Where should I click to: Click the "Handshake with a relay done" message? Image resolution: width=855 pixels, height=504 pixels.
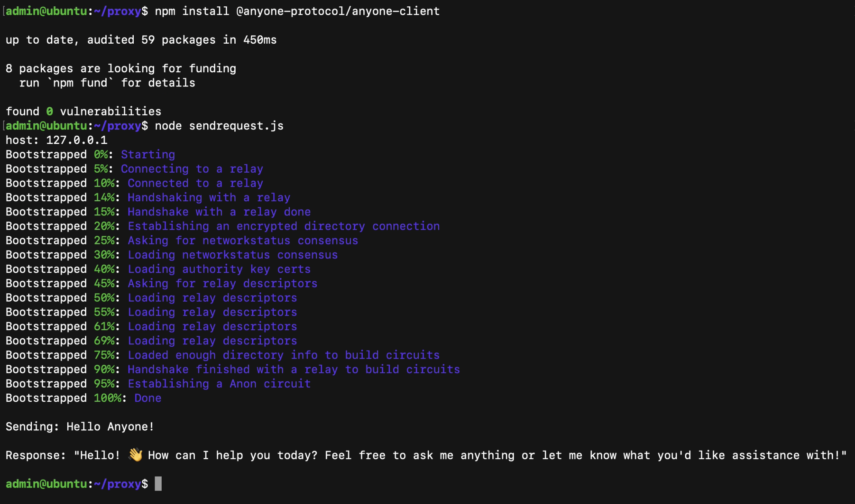219,212
